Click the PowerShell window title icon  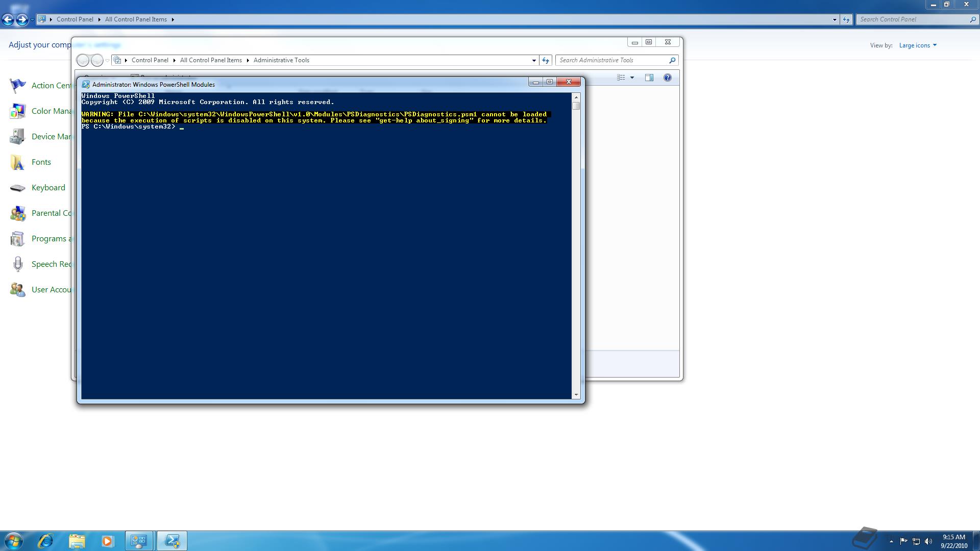86,85
